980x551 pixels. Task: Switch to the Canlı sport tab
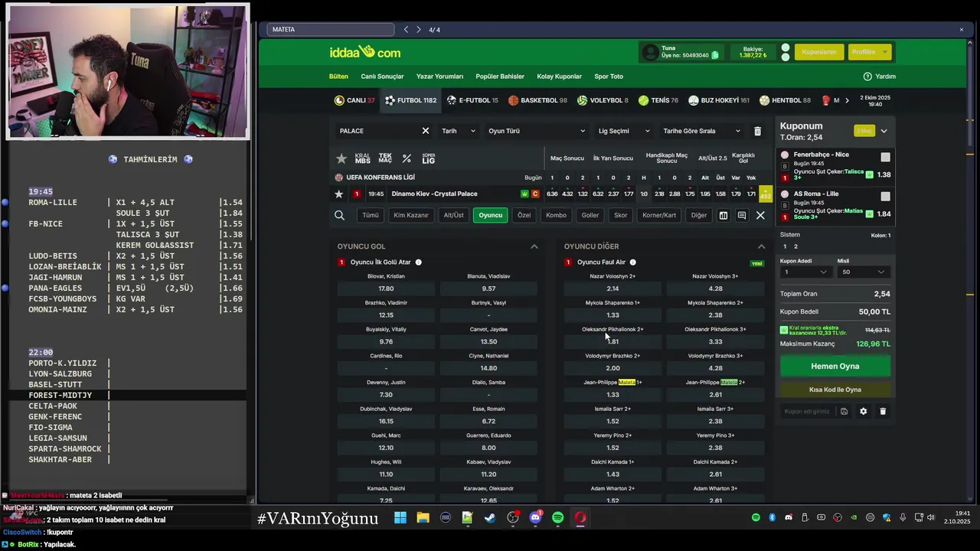coord(354,100)
